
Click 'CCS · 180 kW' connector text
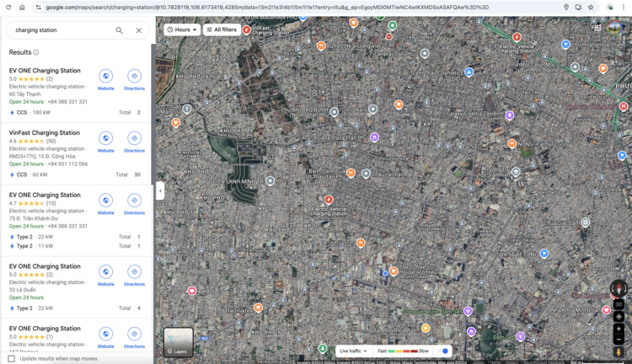(34, 112)
